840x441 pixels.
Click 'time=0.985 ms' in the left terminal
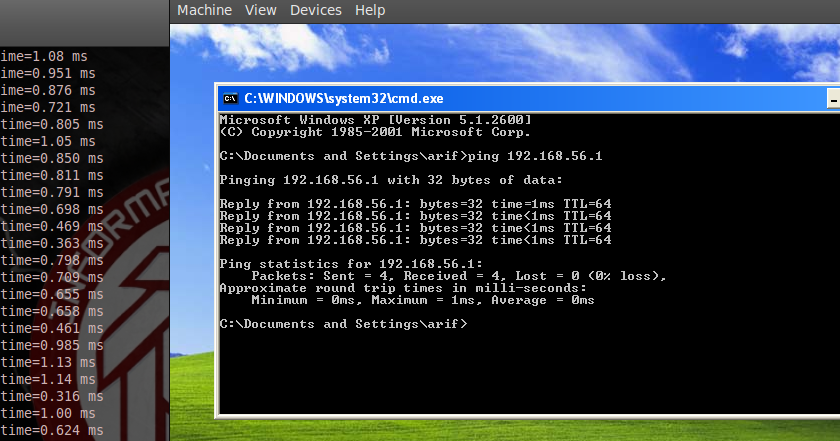(52, 346)
